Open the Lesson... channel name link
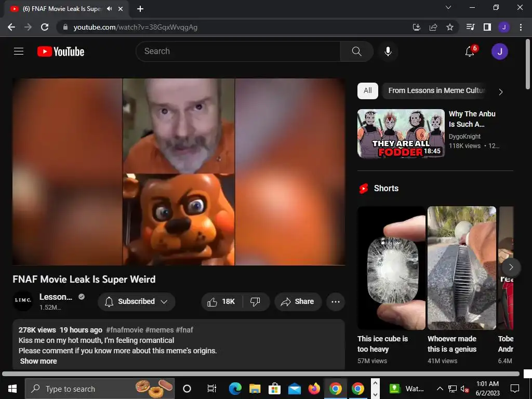The height and width of the screenshot is (399, 532). click(x=56, y=297)
